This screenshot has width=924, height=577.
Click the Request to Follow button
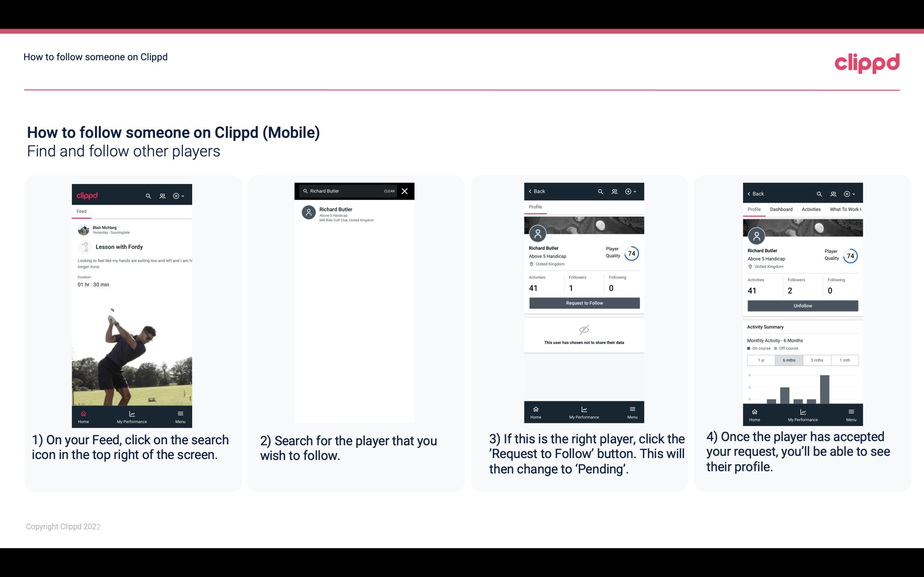click(x=584, y=303)
